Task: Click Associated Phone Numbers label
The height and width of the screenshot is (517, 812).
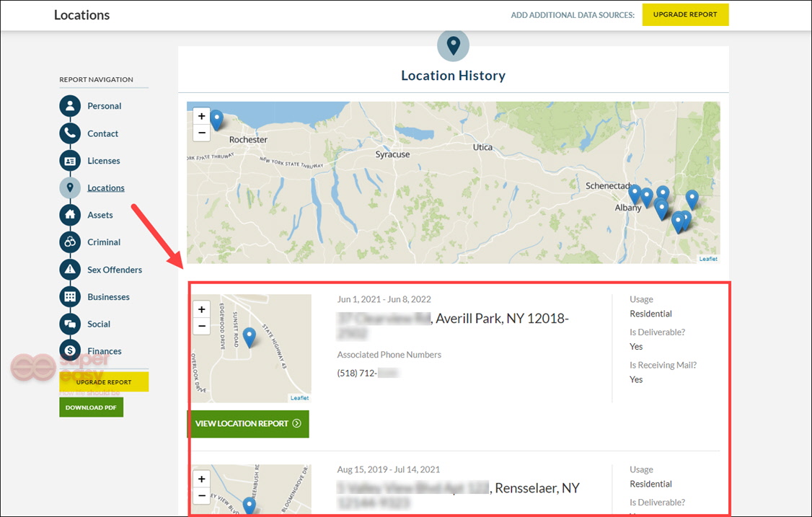Action: click(389, 354)
